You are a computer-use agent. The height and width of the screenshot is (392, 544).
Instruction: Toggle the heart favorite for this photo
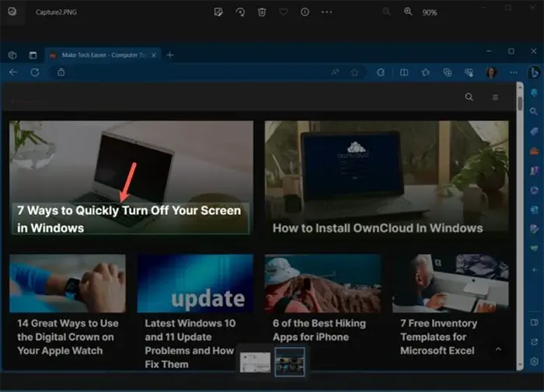click(x=284, y=12)
